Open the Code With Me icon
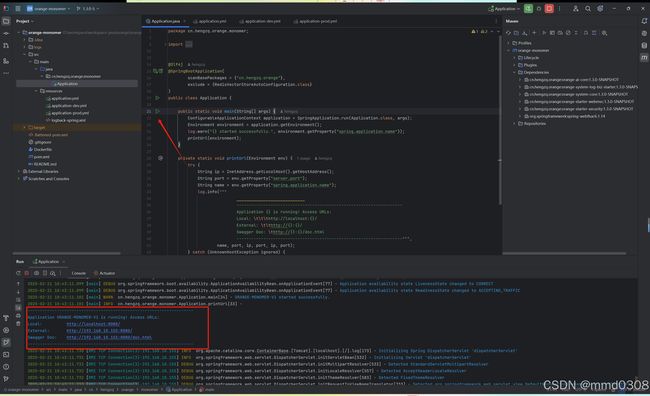This screenshot has width=650, height=396. coord(575,8)
